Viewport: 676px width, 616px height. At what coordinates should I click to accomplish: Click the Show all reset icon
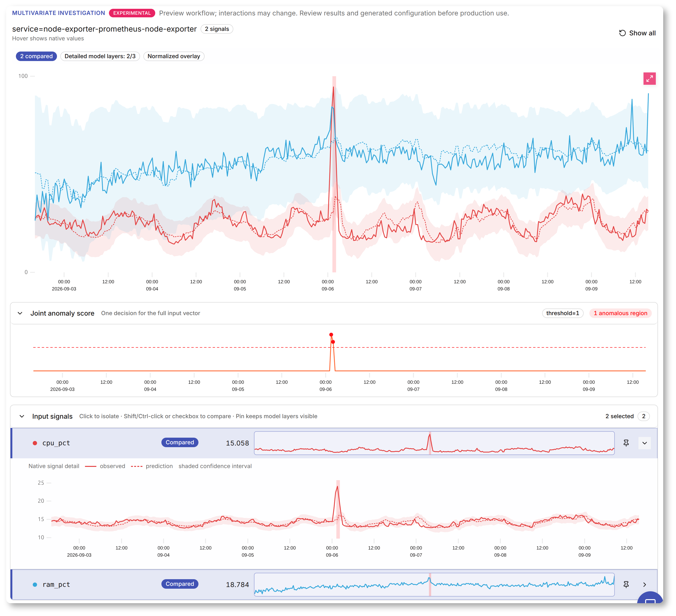622,33
